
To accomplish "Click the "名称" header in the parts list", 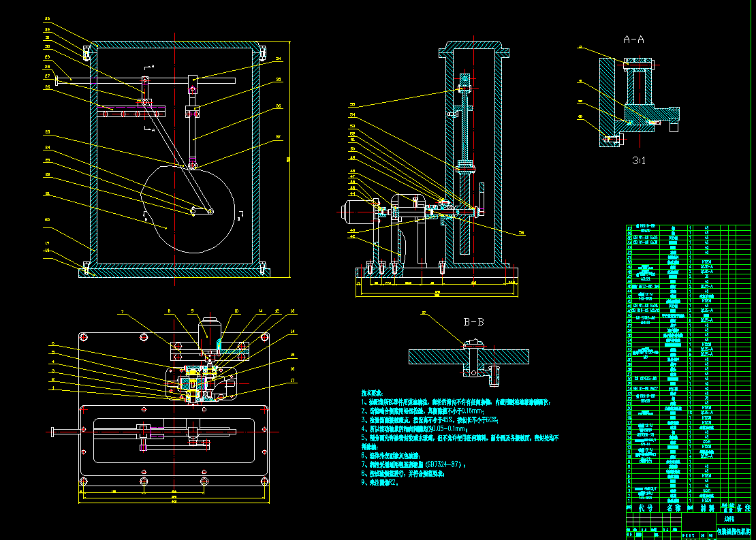I will tap(674, 508).
